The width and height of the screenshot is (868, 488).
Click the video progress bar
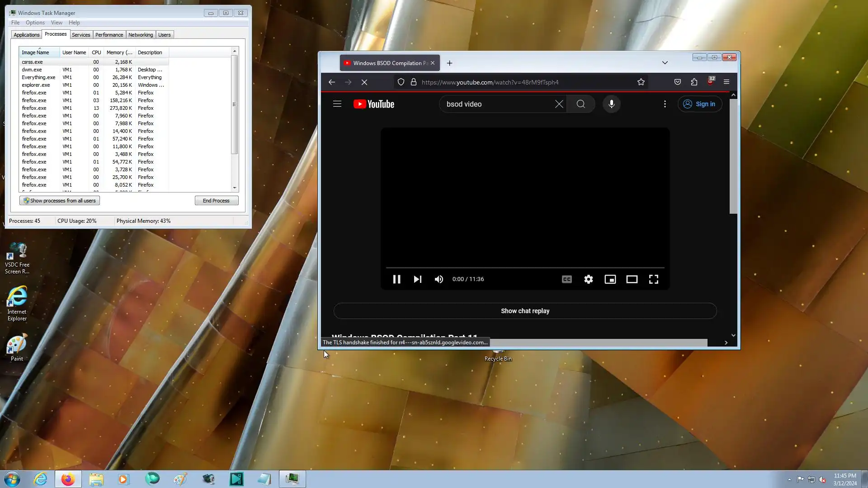(x=525, y=268)
